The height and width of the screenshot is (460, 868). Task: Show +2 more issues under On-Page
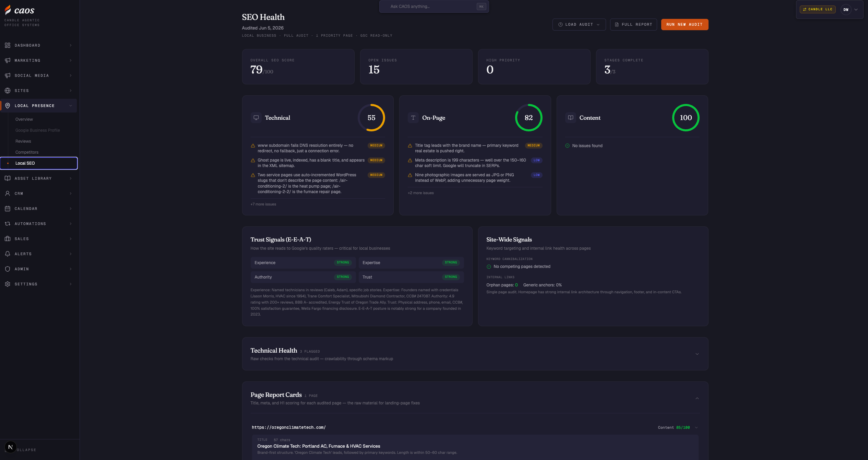[x=420, y=193]
